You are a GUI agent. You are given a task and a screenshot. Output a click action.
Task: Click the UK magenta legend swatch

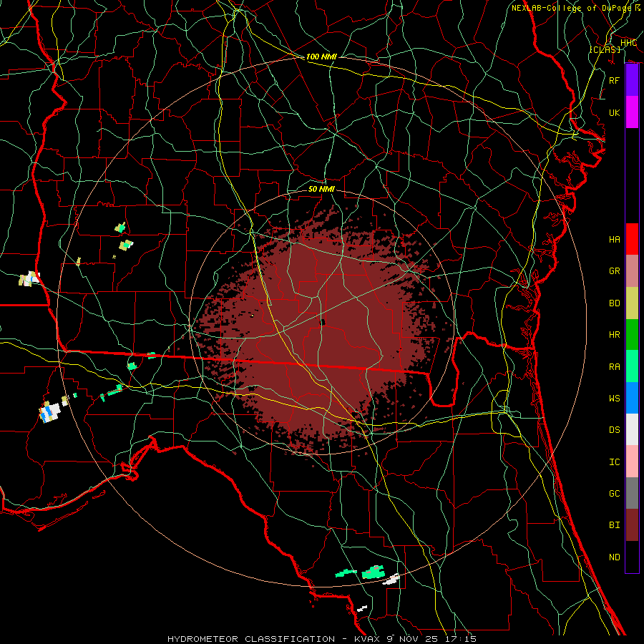point(632,112)
